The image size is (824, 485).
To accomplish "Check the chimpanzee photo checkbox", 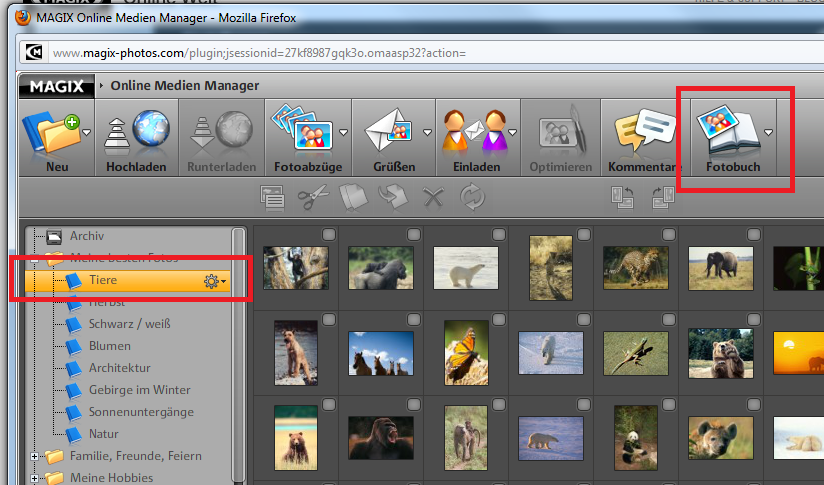I will (x=328, y=234).
